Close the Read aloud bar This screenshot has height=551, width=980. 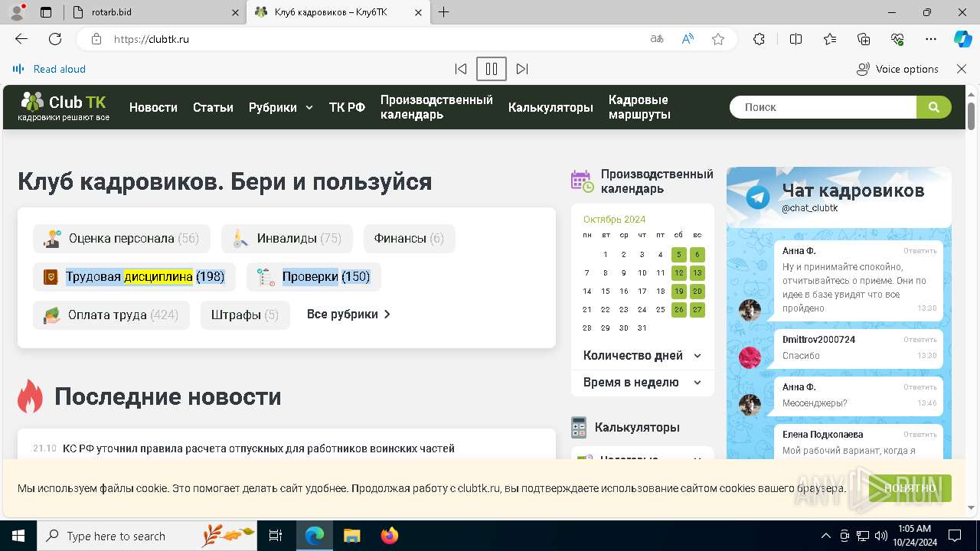[962, 69]
